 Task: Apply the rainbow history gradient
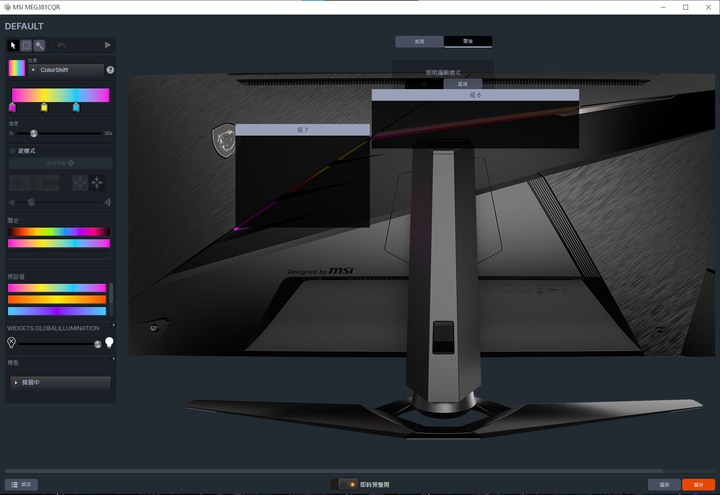(x=59, y=232)
